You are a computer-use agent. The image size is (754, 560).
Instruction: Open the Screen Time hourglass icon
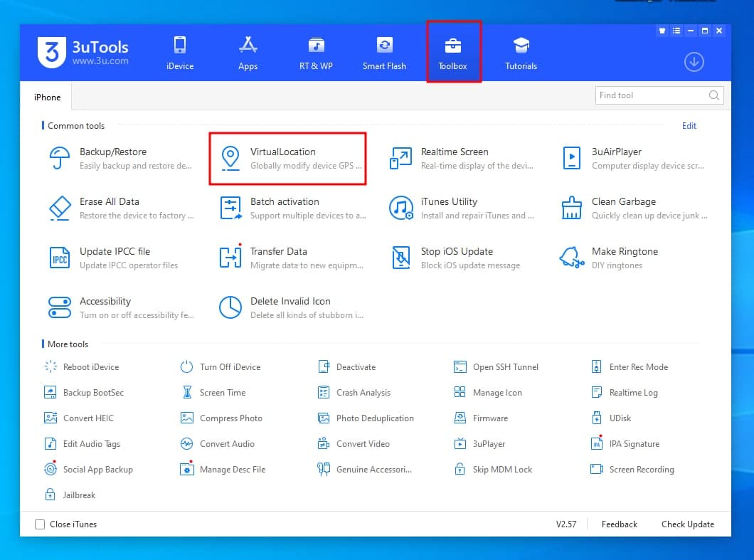point(187,393)
